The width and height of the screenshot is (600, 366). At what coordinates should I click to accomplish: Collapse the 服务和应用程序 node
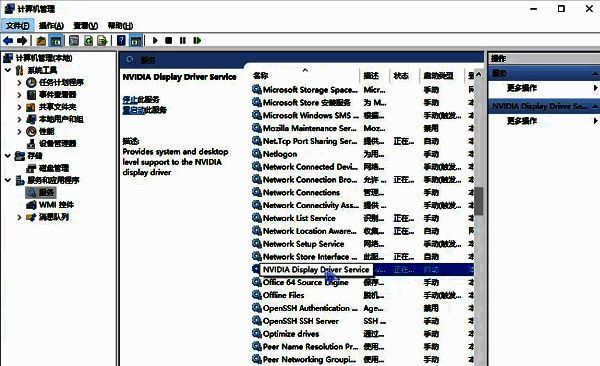(x=8, y=180)
